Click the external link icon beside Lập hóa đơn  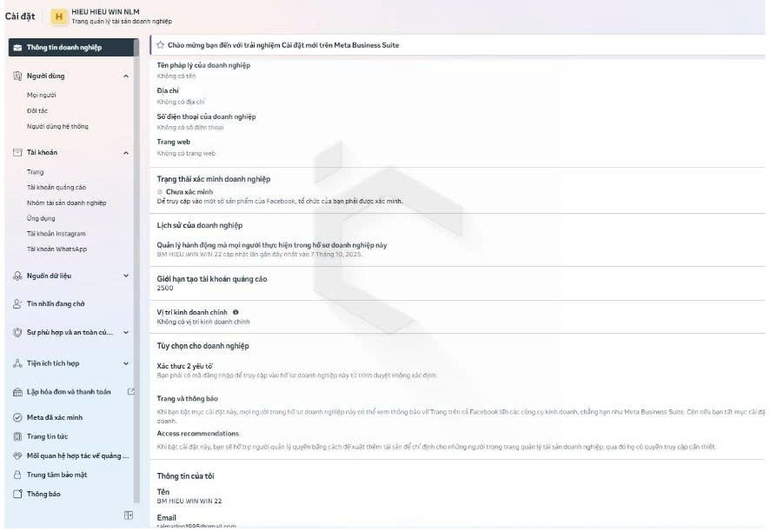click(131, 391)
